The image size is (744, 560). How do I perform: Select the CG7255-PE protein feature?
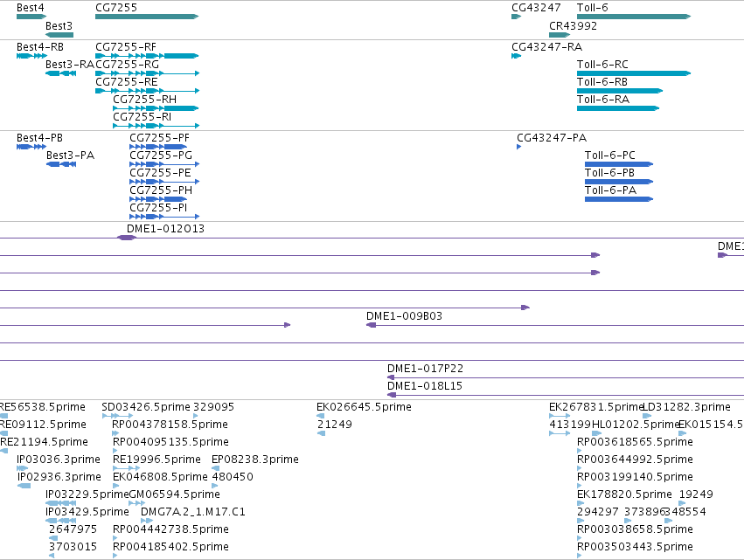point(164,182)
